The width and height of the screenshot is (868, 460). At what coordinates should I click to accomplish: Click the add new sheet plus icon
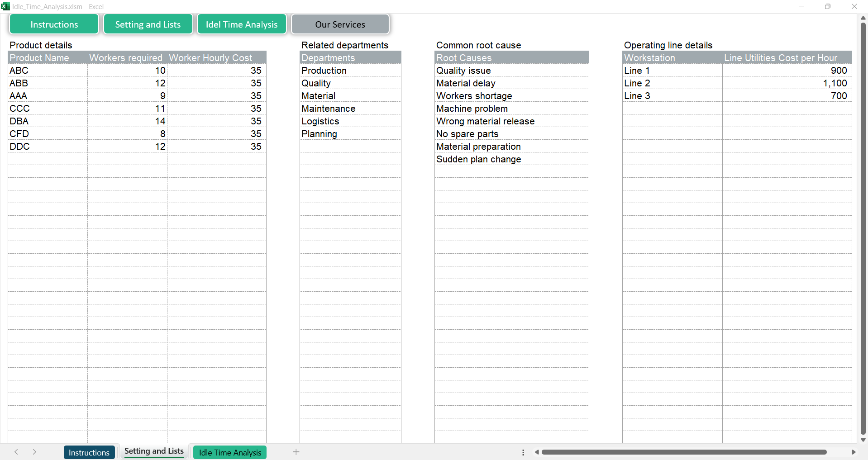296,452
